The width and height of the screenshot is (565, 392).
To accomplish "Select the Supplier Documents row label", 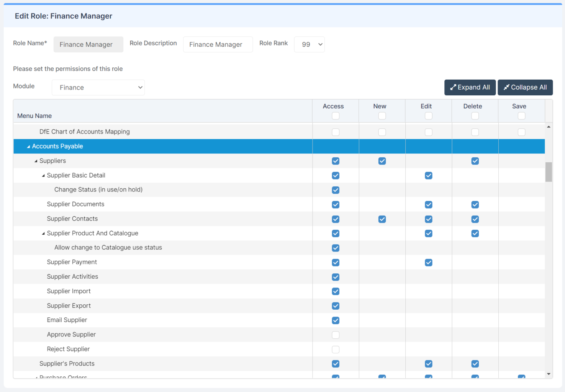I will pos(75,204).
